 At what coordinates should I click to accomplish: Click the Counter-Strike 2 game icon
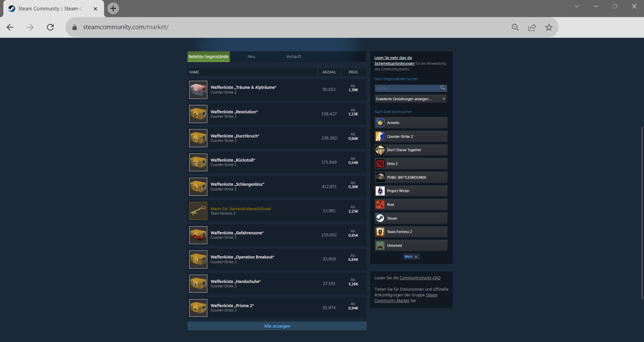(x=380, y=136)
